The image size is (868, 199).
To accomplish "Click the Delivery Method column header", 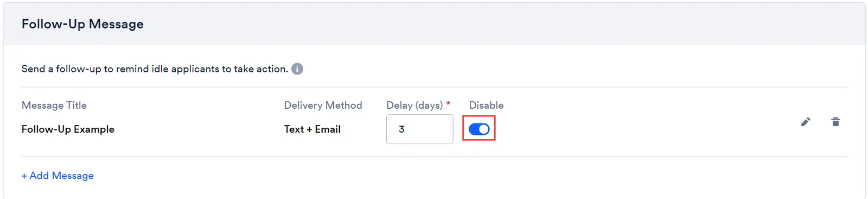I will tap(323, 105).
